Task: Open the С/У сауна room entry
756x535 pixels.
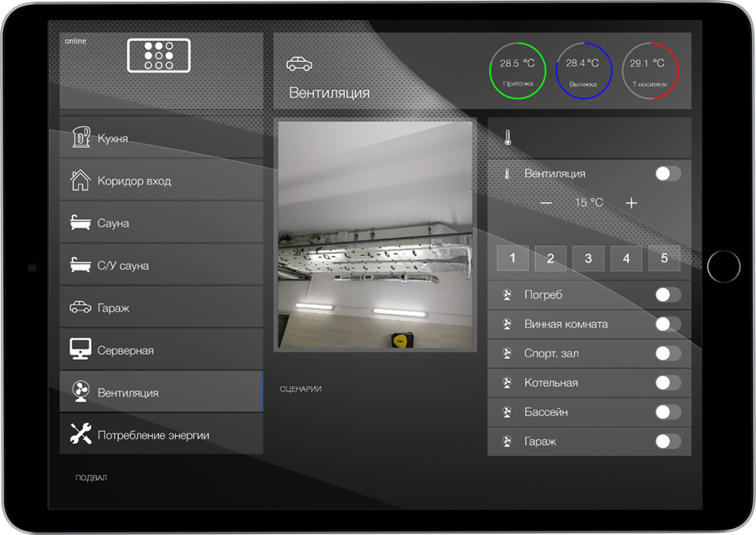Action: pyautogui.click(x=161, y=265)
